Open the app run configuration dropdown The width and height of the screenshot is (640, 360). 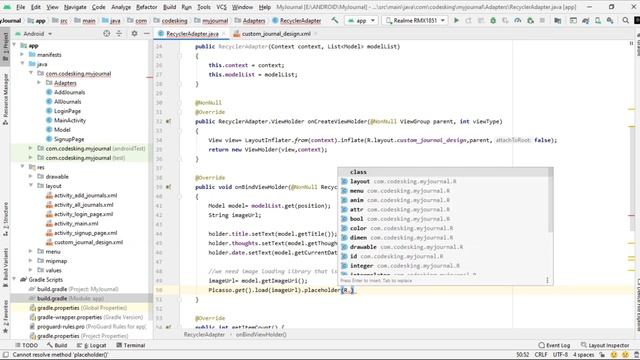(x=361, y=20)
